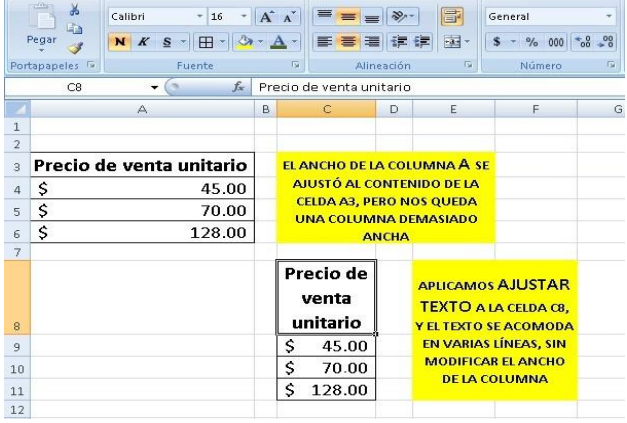Click the Pegar paste icon
Image resolution: width=627 pixels, height=423 pixels.
coord(42,16)
